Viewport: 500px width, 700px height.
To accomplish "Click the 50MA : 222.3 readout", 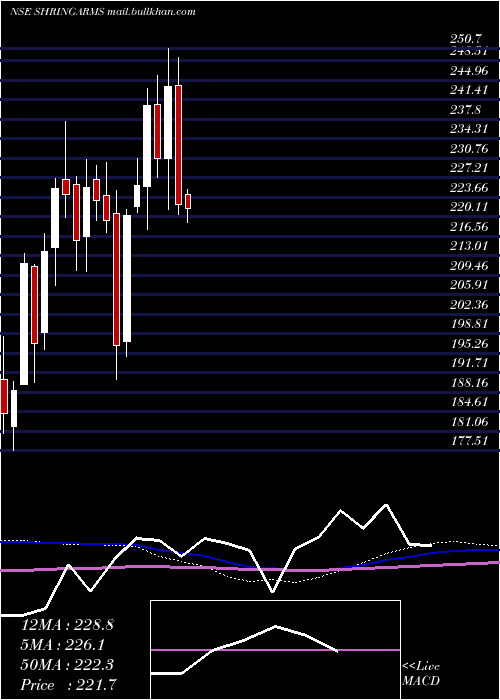I will (67, 665).
